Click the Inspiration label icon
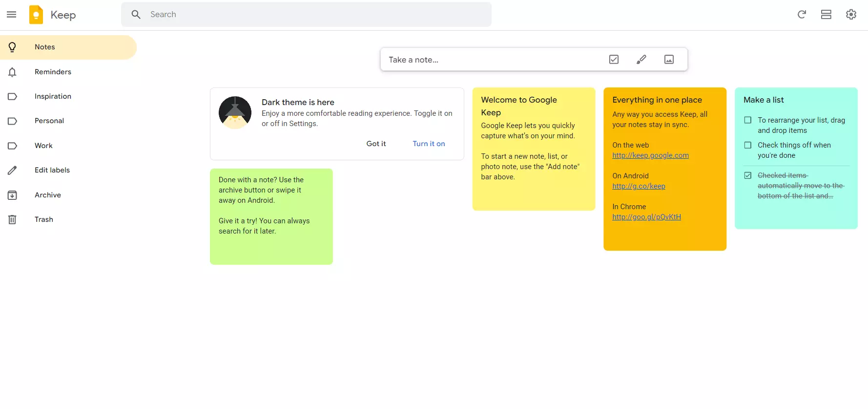Image resolution: width=868 pixels, height=409 pixels. point(12,96)
